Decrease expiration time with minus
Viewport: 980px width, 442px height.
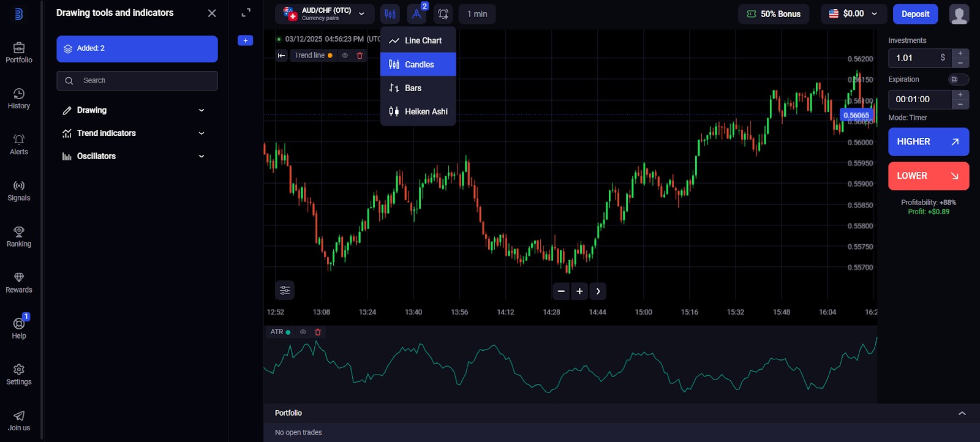[x=960, y=104]
